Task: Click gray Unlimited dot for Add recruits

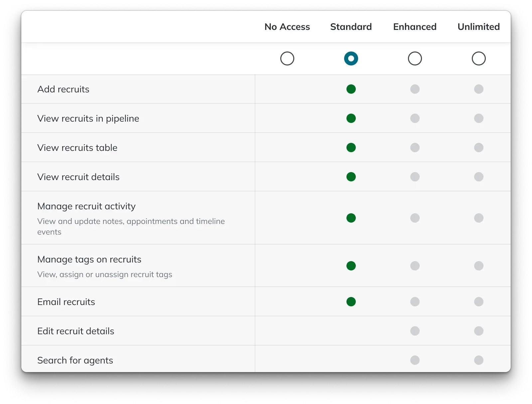Action: tap(479, 89)
